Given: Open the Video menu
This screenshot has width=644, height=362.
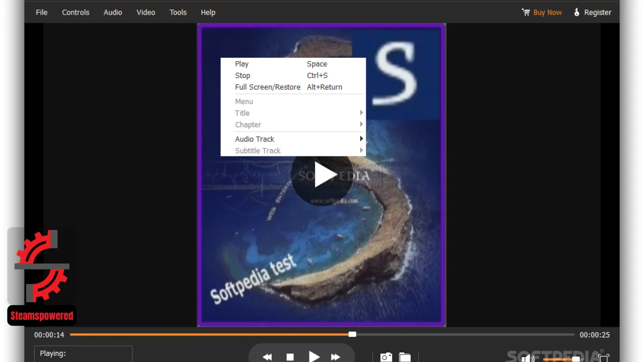Looking at the screenshot, I should coord(146,12).
